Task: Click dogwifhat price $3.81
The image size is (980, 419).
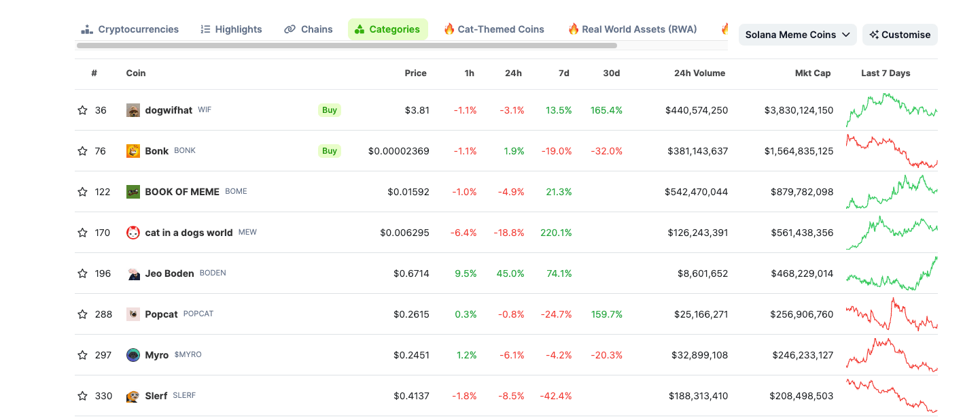Action: tap(417, 110)
